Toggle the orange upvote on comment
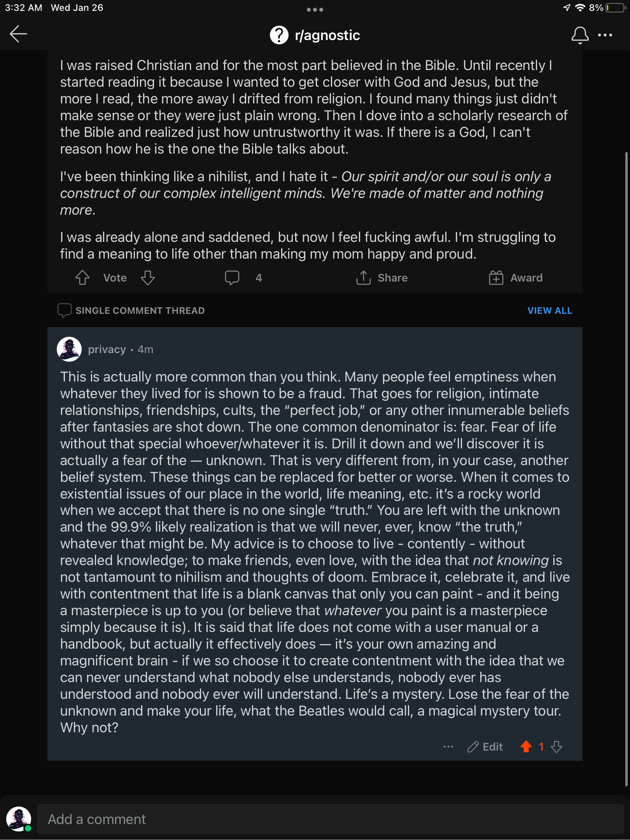This screenshot has height=840, width=630. [x=526, y=747]
